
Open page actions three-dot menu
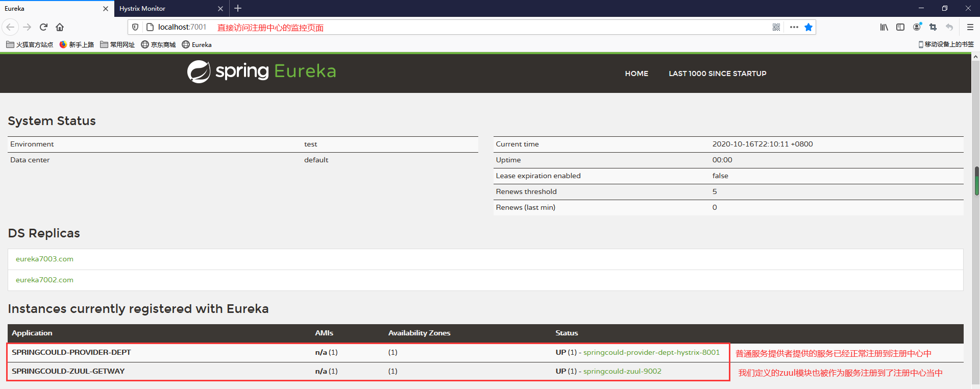click(x=794, y=27)
